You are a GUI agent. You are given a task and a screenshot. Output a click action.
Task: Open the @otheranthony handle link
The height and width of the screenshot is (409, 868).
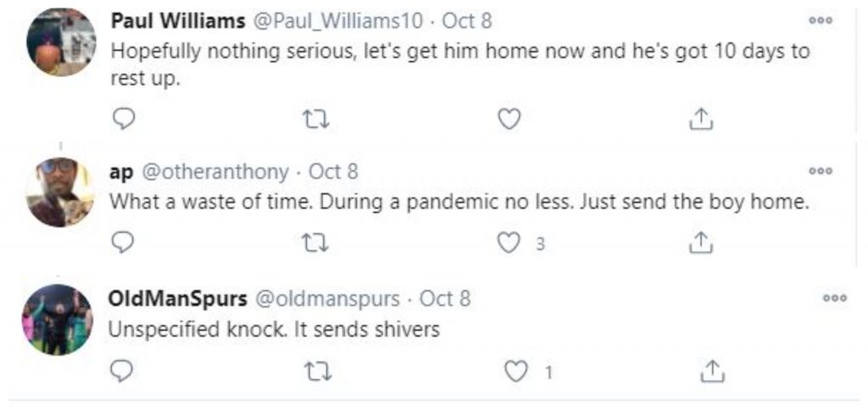tap(216, 172)
